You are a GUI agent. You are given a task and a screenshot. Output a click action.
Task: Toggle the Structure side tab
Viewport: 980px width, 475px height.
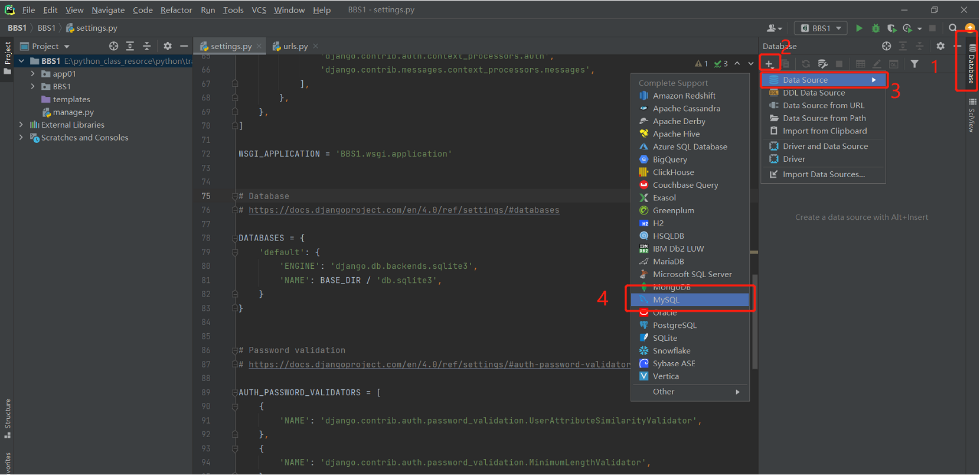[x=8, y=418]
